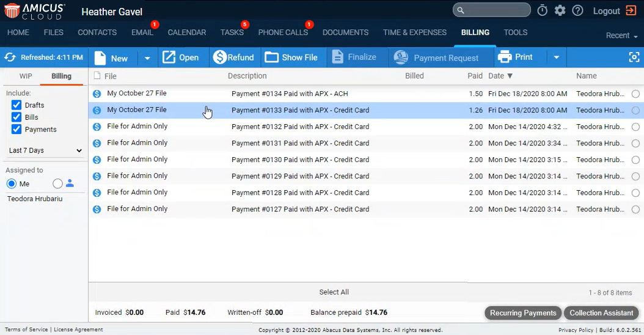644x335 pixels.
Task: Open the EMAIL module
Action: [142, 32]
